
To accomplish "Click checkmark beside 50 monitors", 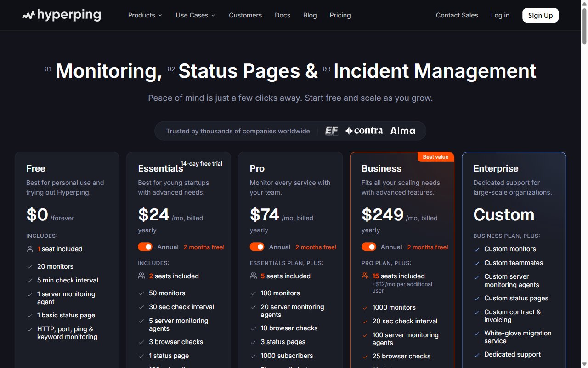I will coord(141,293).
